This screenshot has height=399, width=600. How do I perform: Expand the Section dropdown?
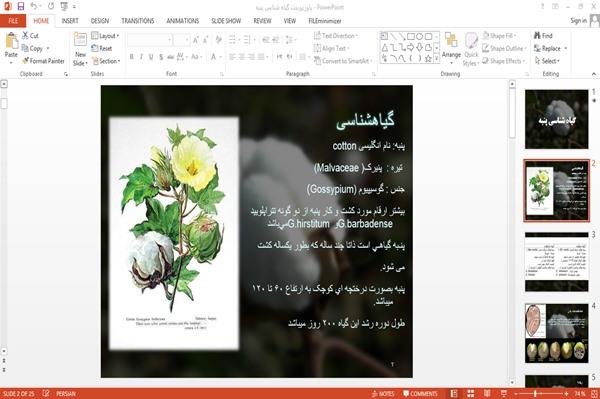point(106,61)
